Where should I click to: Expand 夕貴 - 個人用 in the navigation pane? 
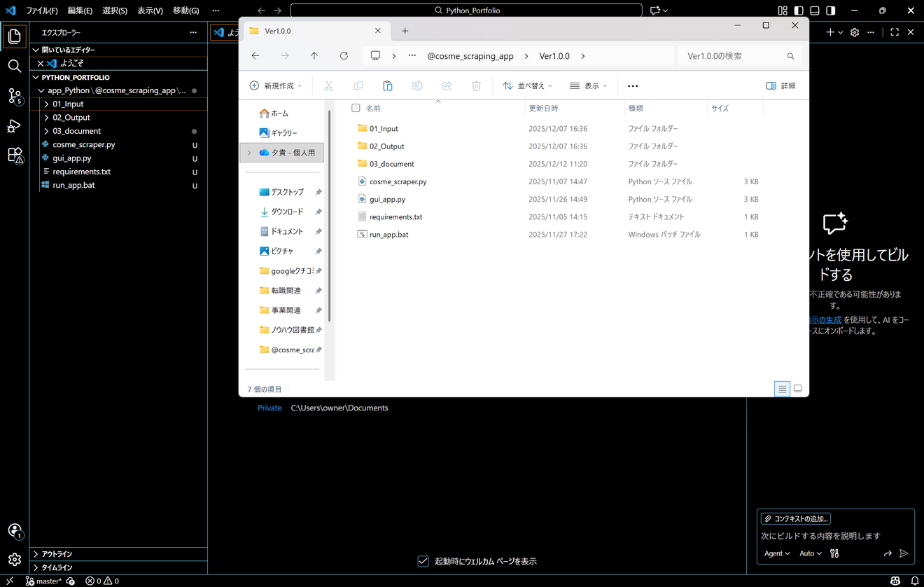(x=249, y=152)
